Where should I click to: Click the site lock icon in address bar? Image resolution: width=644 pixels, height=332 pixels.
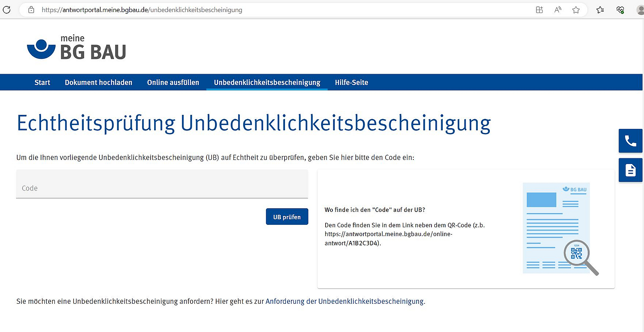tap(31, 10)
